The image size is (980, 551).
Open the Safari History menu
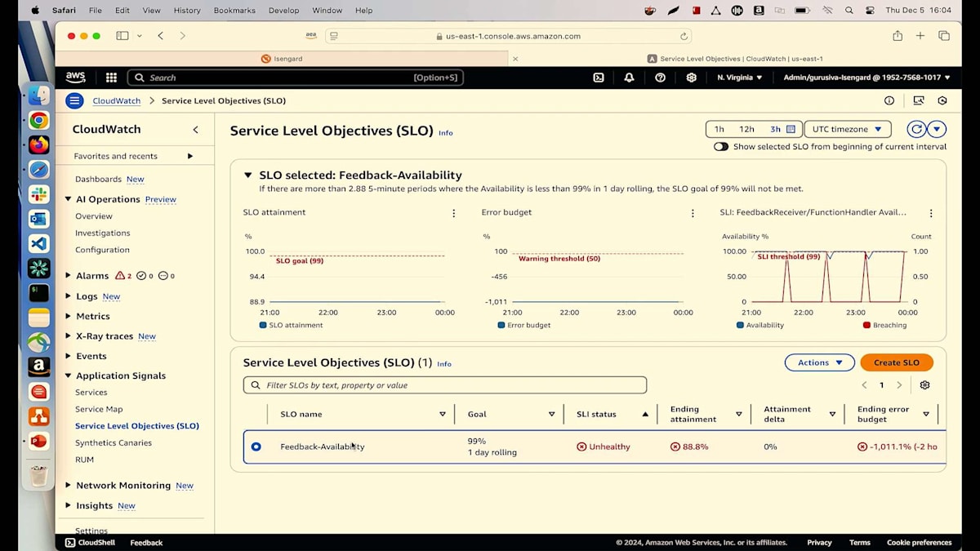tap(187, 11)
